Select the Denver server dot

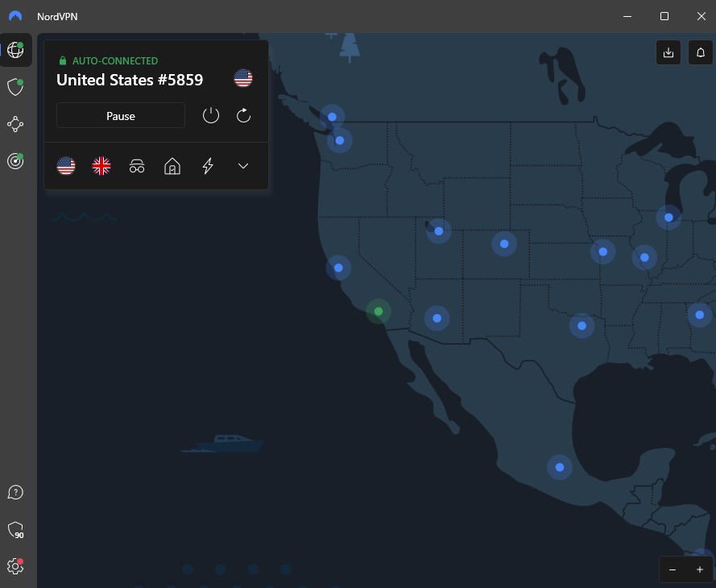click(x=504, y=244)
